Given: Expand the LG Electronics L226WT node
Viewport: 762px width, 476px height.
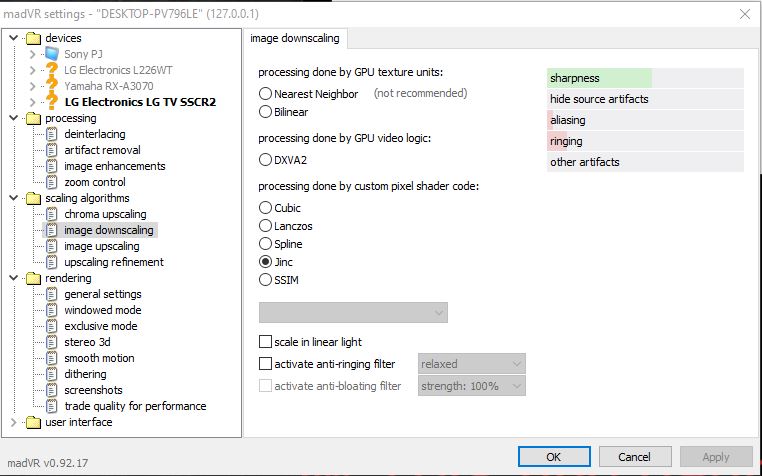Looking at the screenshot, I should [33, 70].
